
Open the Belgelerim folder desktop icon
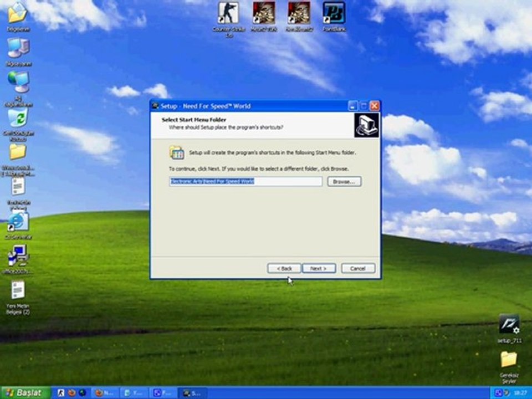18,16
